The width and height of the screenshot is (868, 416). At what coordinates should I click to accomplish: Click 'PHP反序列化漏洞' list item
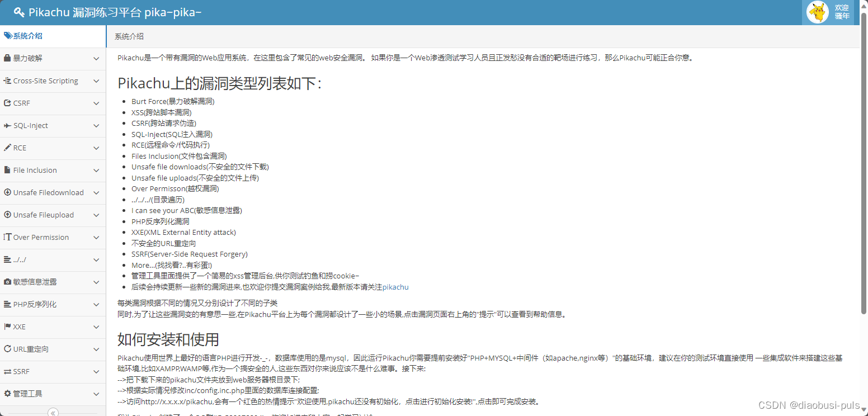(x=161, y=222)
